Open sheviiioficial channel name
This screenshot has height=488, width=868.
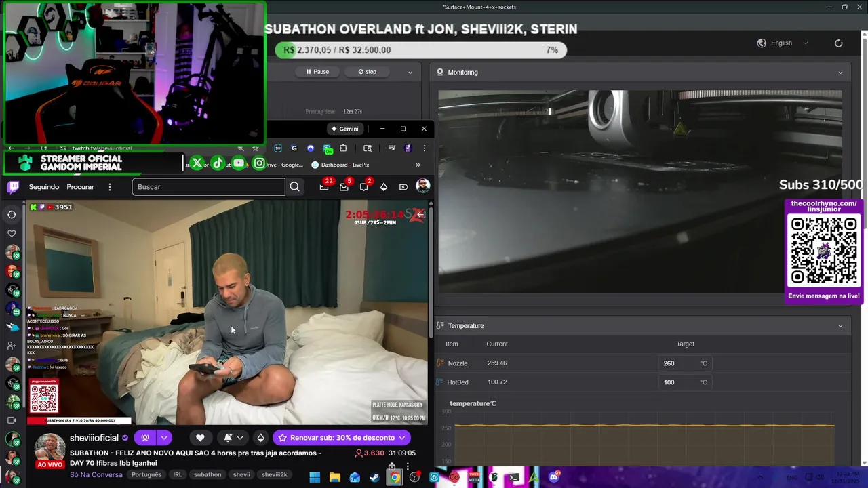pyautogui.click(x=94, y=438)
